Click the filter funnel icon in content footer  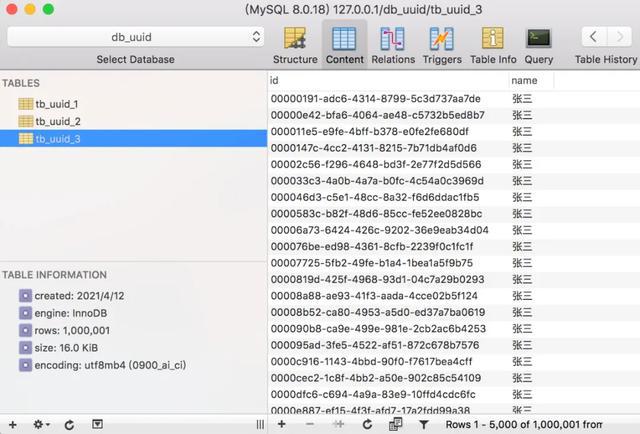tap(423, 424)
